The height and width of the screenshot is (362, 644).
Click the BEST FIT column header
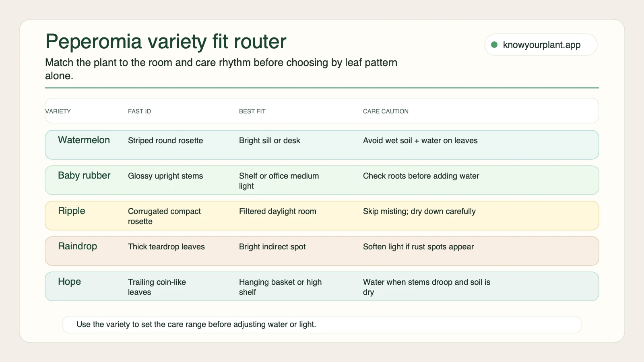[252, 111]
